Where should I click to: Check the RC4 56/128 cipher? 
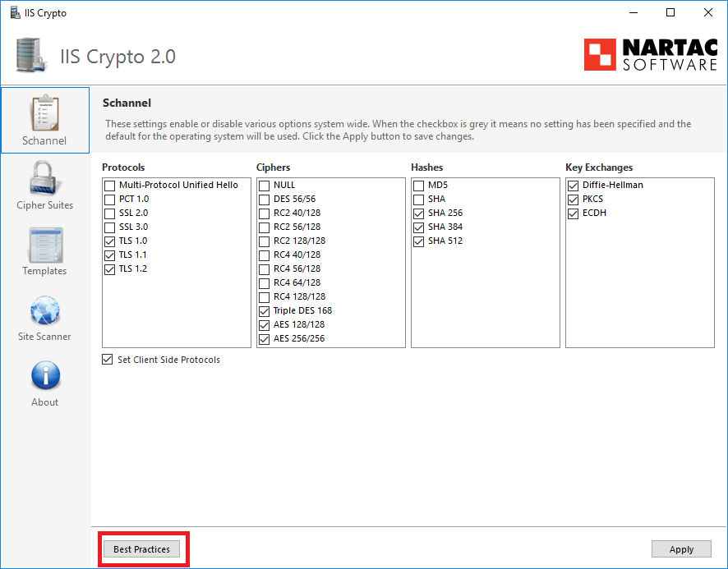click(x=265, y=269)
